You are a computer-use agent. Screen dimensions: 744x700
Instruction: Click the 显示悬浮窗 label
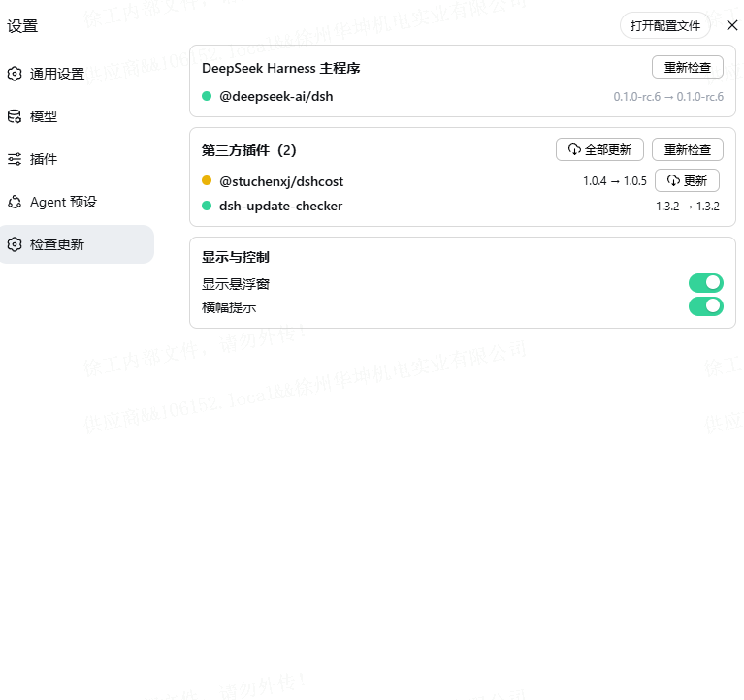click(x=236, y=284)
